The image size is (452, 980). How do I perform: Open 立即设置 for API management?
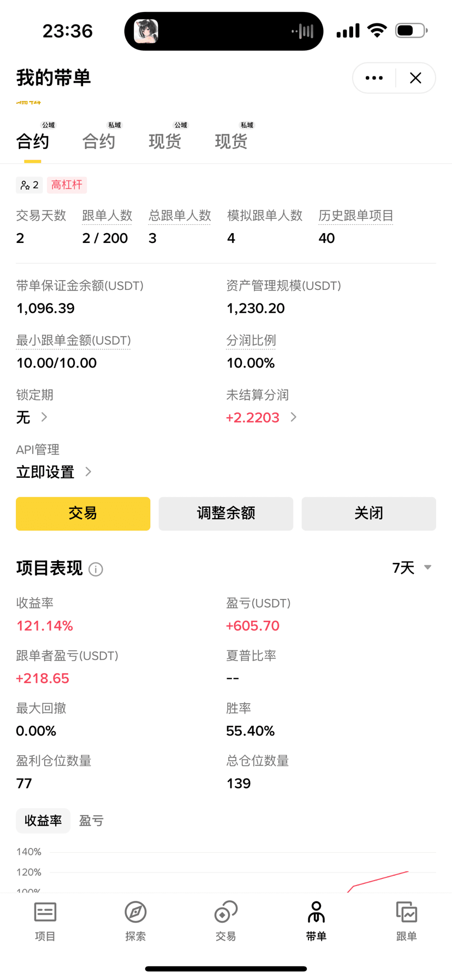[x=53, y=472]
